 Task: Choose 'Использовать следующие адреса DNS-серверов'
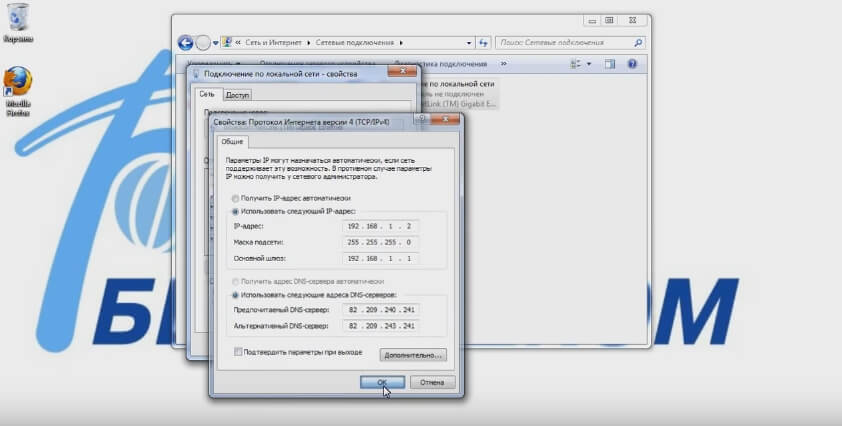click(314, 295)
